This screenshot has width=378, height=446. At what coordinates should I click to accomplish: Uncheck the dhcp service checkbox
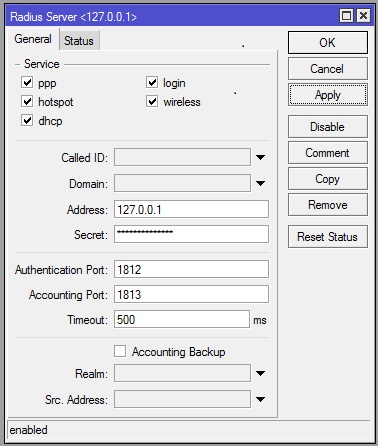pyautogui.click(x=27, y=120)
